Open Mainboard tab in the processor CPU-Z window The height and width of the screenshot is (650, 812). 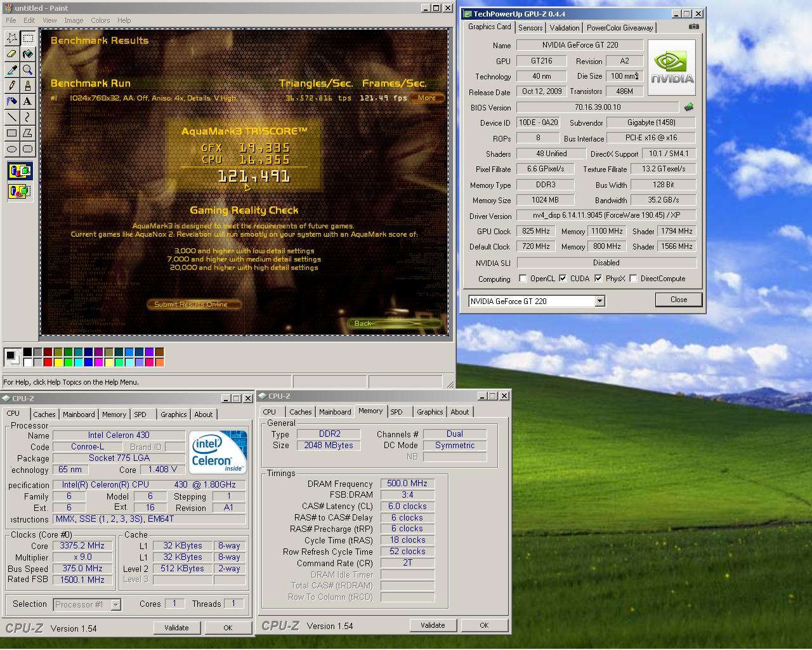tap(79, 415)
